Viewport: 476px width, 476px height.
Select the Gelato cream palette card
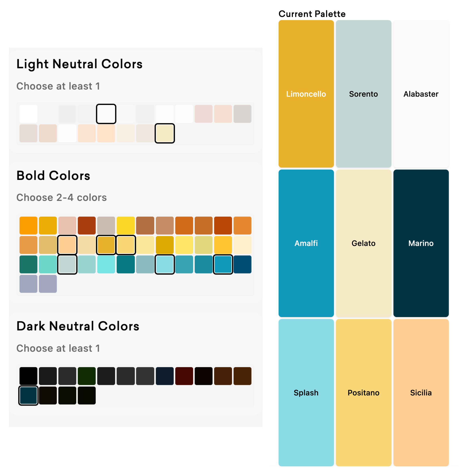[x=363, y=243]
